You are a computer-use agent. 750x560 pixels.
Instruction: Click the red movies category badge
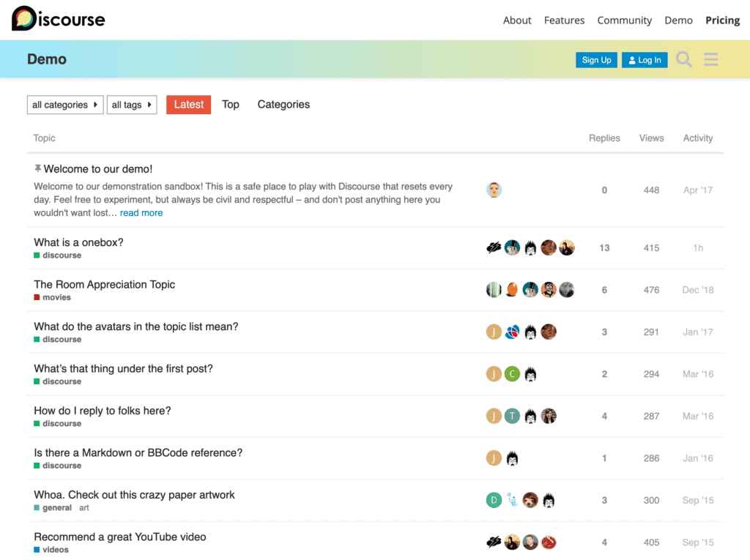pyautogui.click(x=52, y=297)
